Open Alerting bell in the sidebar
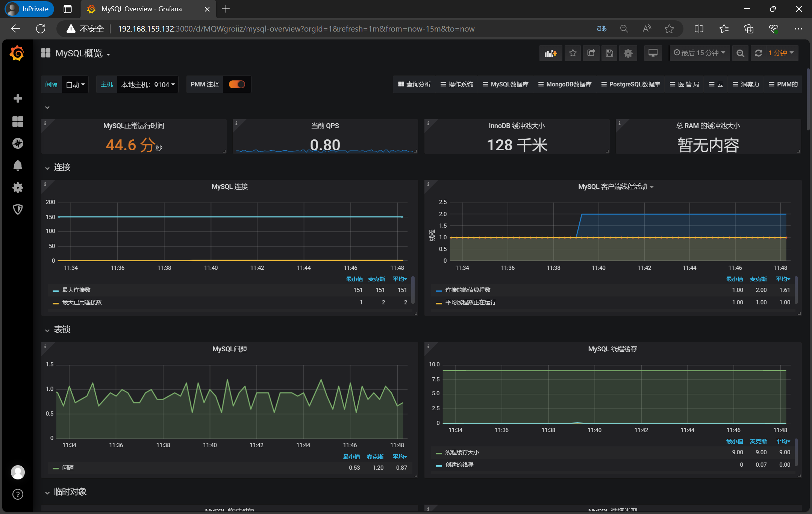The height and width of the screenshot is (514, 812). (18, 165)
